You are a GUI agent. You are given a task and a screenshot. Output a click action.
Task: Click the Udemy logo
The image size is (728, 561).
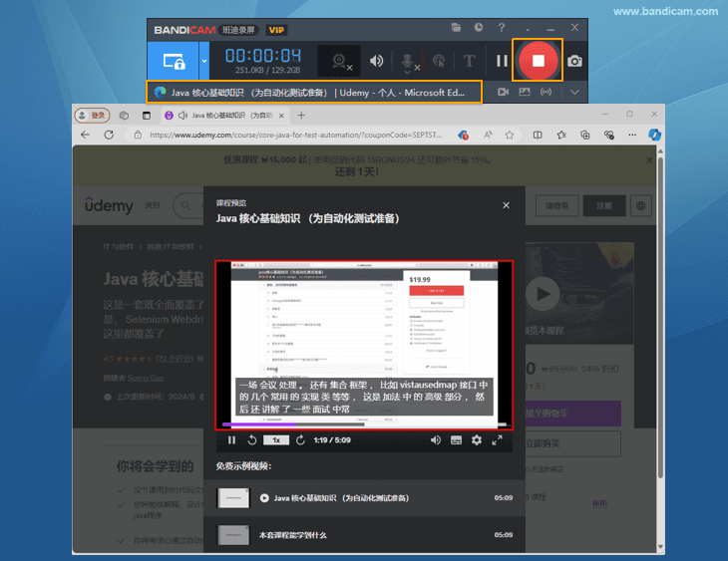click(x=109, y=205)
